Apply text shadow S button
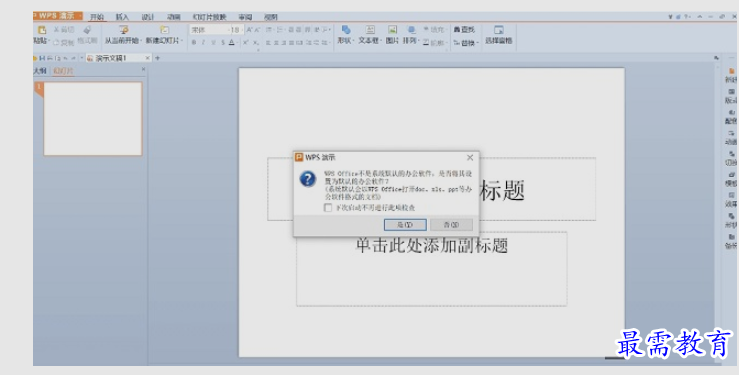Screen dimensions: 739x375 pos(222,42)
